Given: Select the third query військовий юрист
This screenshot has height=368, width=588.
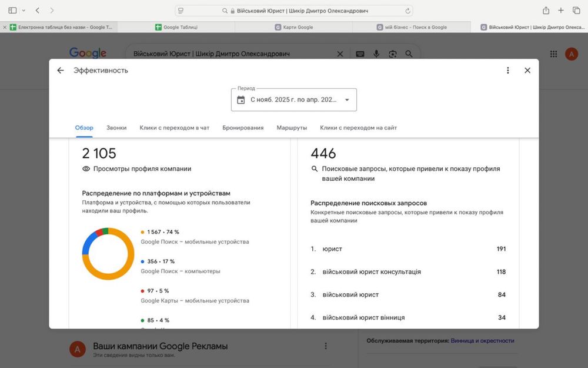Looking at the screenshot, I should pos(408,295).
